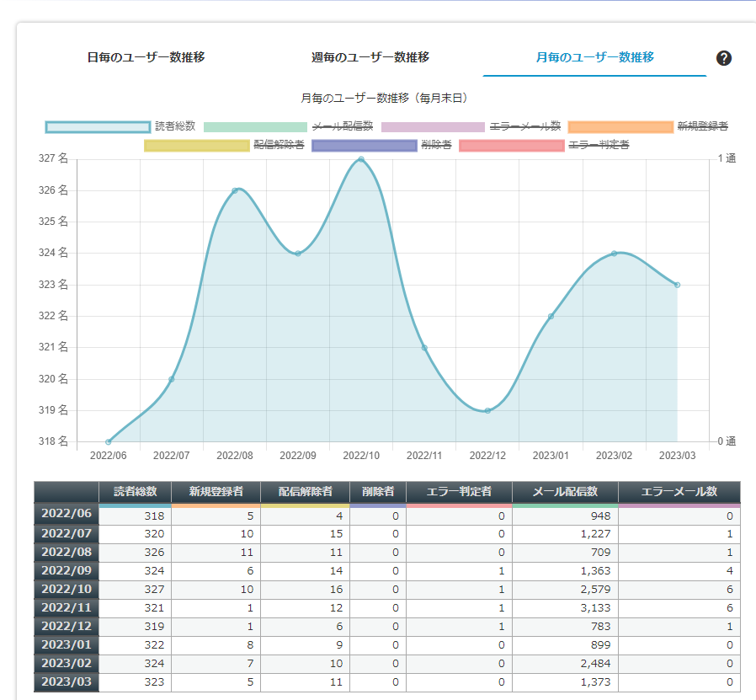The width and height of the screenshot is (756, 700).
Task: Select the 2022/09 table row header
Action: 67,571
